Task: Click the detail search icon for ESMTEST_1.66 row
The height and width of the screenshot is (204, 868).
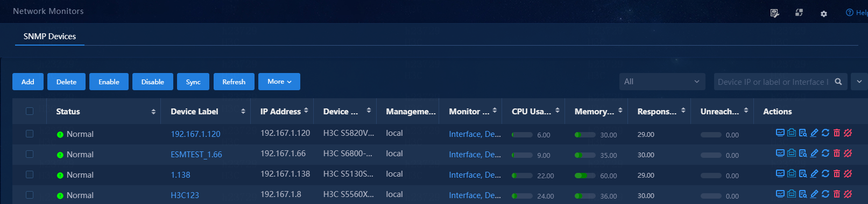Action: tap(802, 153)
